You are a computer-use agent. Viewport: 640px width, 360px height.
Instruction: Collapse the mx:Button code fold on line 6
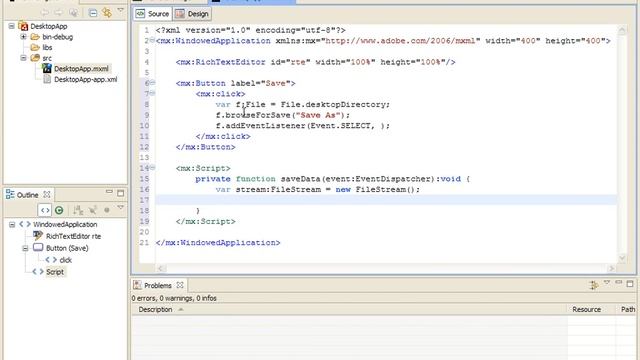(152, 83)
